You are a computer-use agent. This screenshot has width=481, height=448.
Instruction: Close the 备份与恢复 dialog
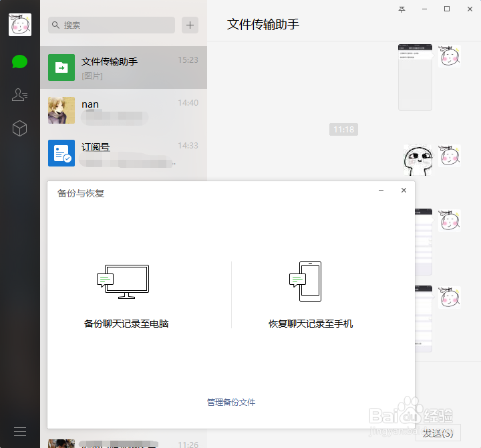point(404,191)
